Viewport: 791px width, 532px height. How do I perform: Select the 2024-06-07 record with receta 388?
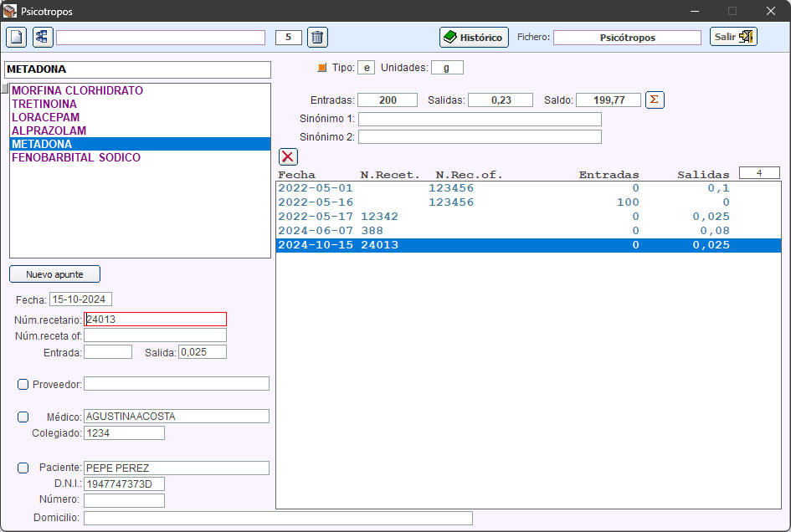(x=502, y=231)
